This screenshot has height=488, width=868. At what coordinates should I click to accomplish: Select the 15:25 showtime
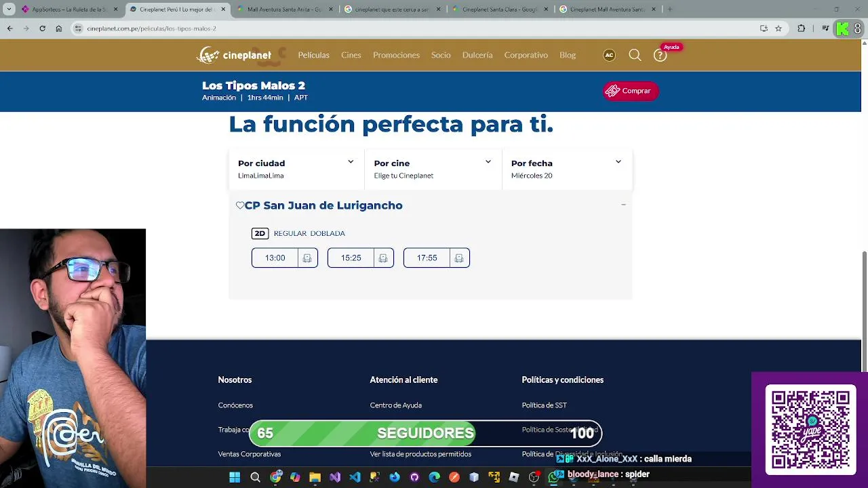pyautogui.click(x=351, y=258)
